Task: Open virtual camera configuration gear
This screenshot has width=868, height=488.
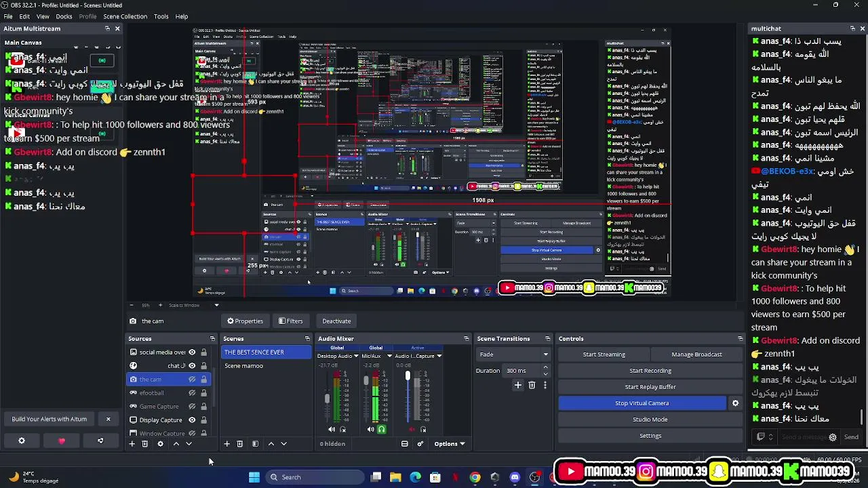Action: pyautogui.click(x=735, y=403)
